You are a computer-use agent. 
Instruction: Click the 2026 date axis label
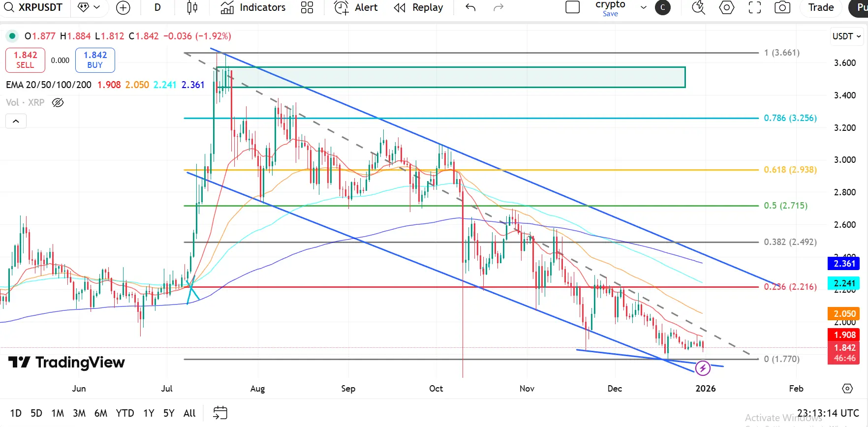point(706,389)
